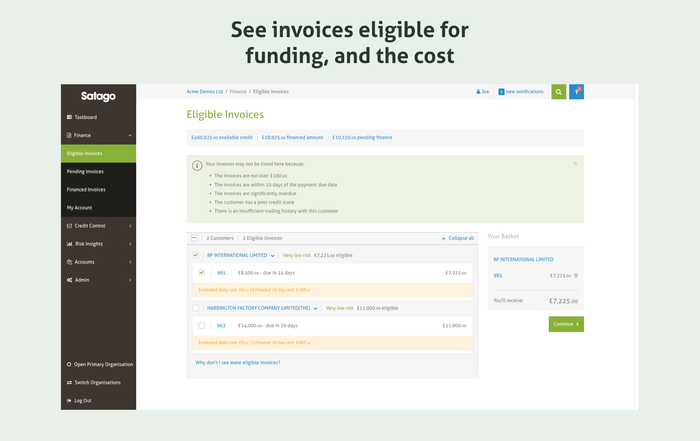Click the Joe user profile icon
700x441 pixels.
coord(478,92)
